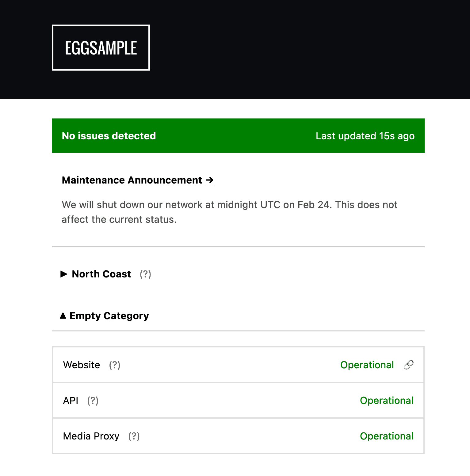
Task: Click the Last updated 15s ago text
Action: coord(365,136)
